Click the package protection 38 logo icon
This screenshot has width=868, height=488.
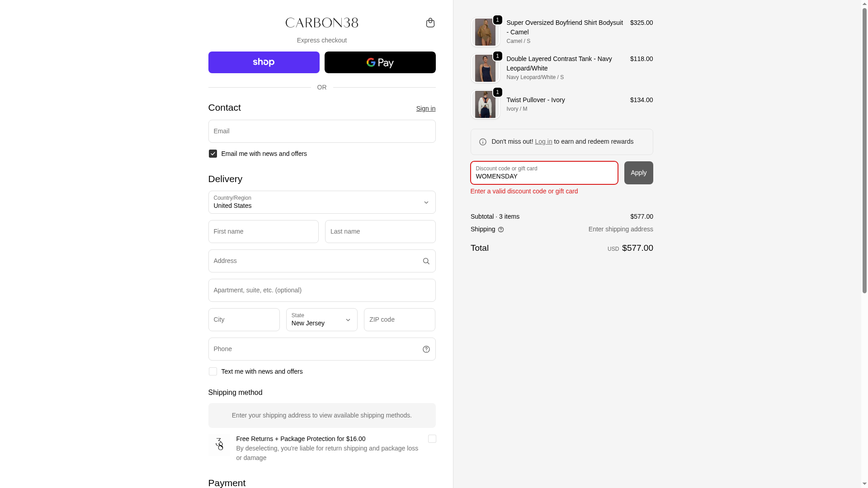pos(219,445)
